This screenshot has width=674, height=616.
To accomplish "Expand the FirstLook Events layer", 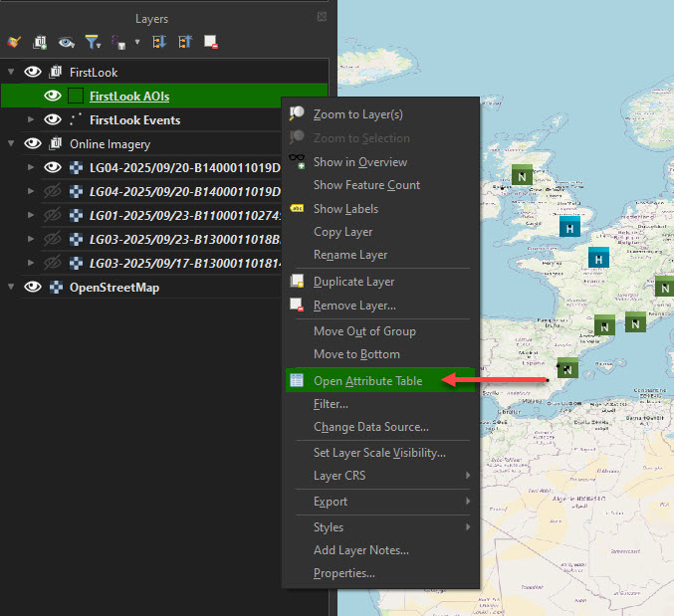I will 31,120.
